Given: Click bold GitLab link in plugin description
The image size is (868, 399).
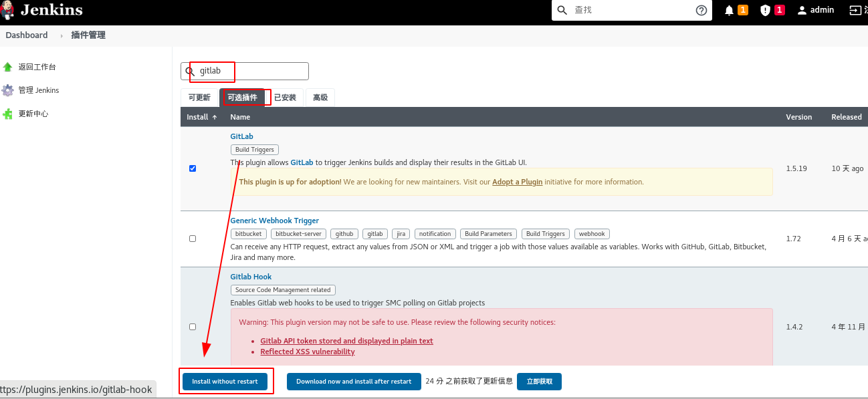Looking at the screenshot, I should (x=302, y=162).
